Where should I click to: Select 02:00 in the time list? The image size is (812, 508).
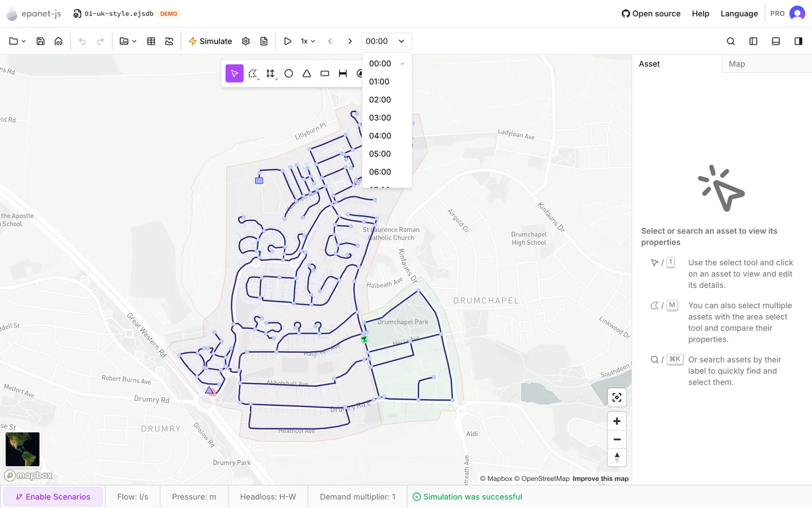click(x=387, y=100)
